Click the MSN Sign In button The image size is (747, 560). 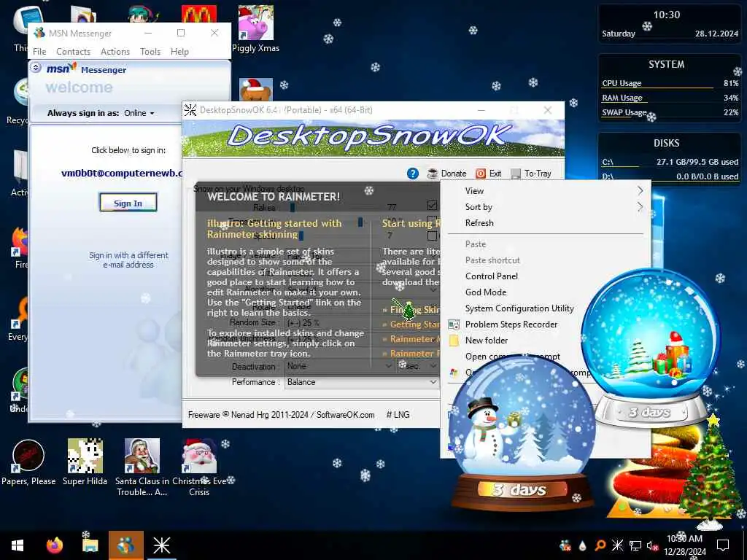[128, 203]
